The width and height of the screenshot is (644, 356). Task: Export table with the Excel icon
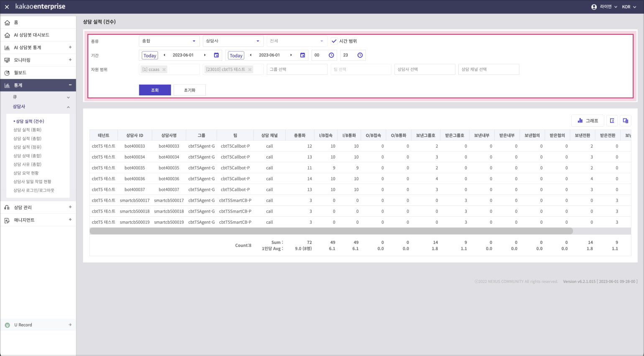click(612, 120)
